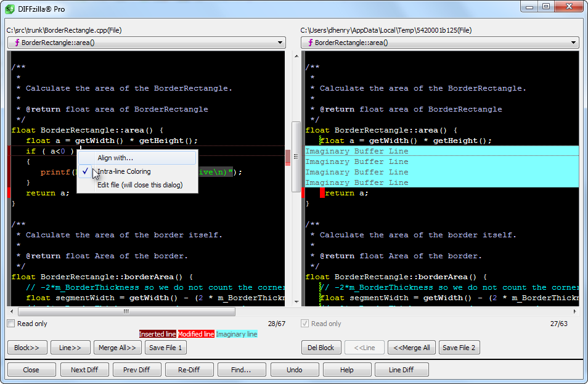Click the Block>> button
The height and width of the screenshot is (384, 588).
[x=27, y=348]
